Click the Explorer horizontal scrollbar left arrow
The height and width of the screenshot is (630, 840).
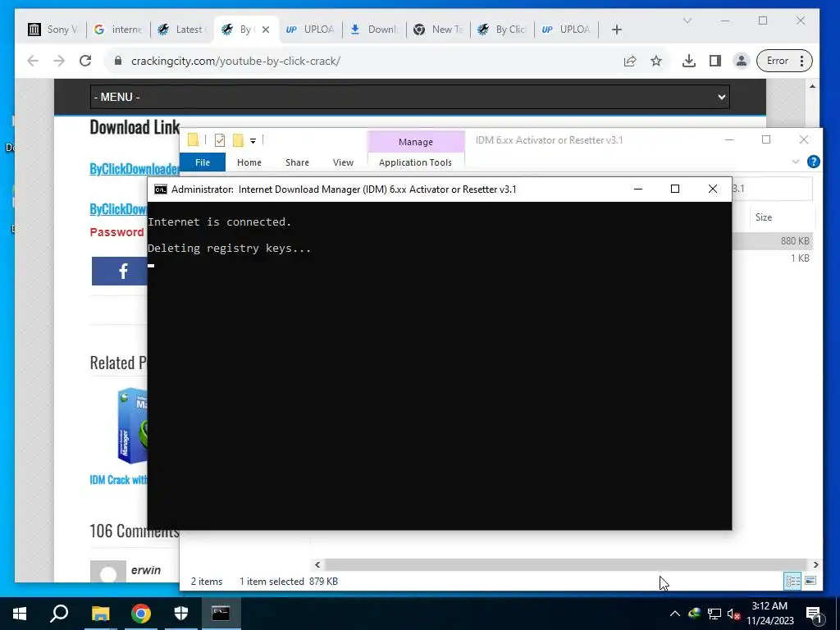click(x=317, y=564)
